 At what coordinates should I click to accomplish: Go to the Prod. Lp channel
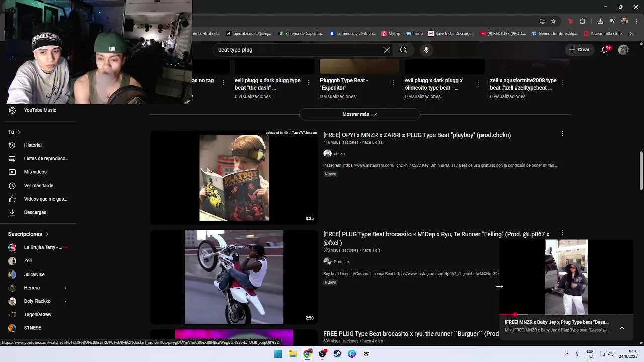point(341,262)
